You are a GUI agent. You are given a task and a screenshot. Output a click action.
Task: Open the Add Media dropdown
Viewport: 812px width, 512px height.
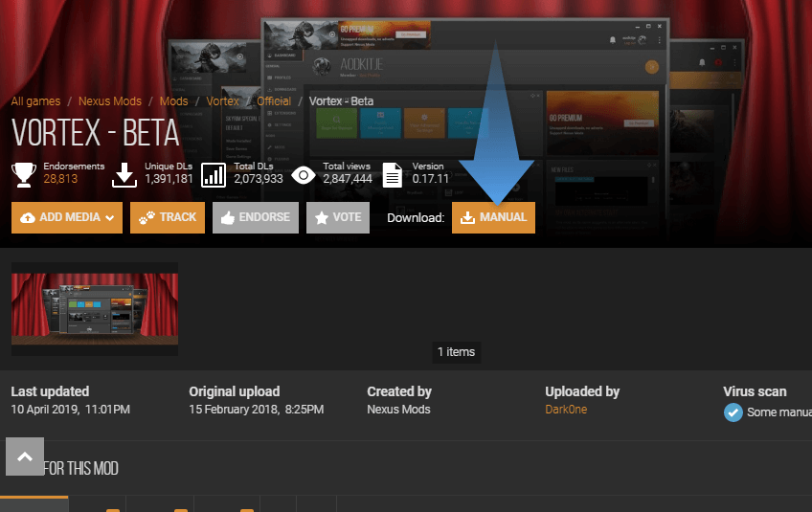67,217
